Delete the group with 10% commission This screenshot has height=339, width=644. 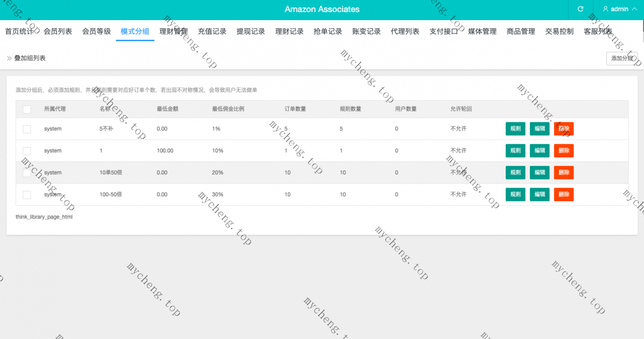(563, 151)
